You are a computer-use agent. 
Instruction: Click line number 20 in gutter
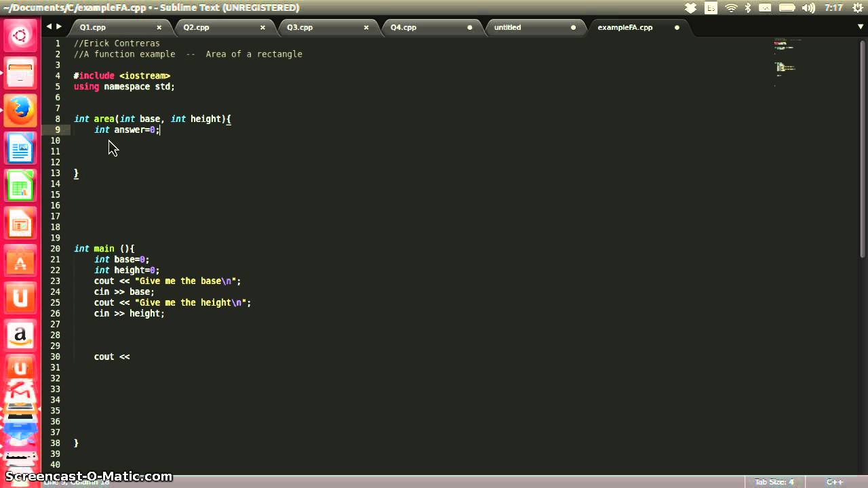tap(56, 249)
